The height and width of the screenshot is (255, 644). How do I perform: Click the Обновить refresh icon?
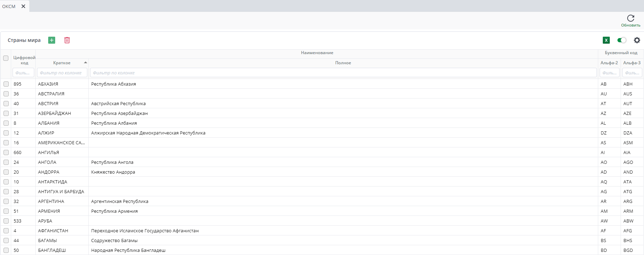click(x=631, y=18)
